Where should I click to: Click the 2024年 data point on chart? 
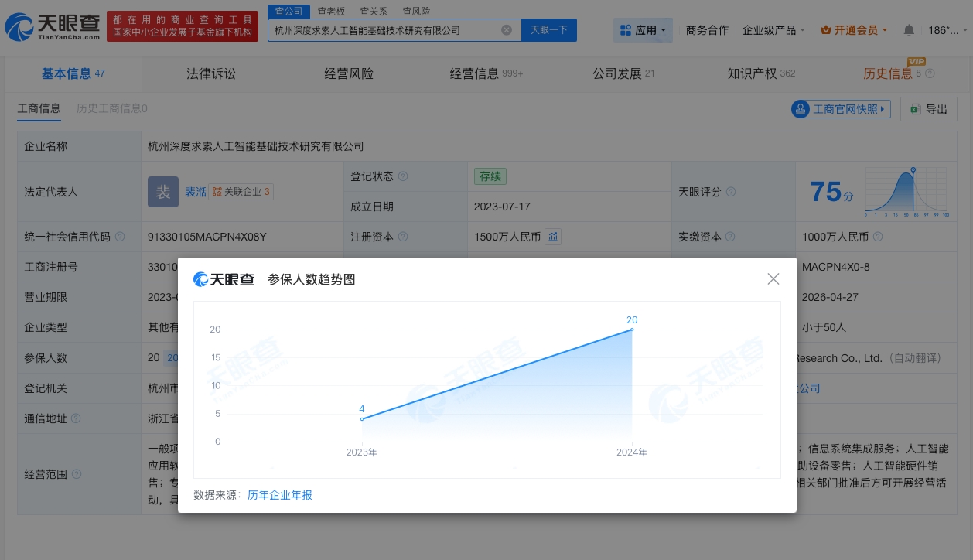pyautogui.click(x=632, y=330)
